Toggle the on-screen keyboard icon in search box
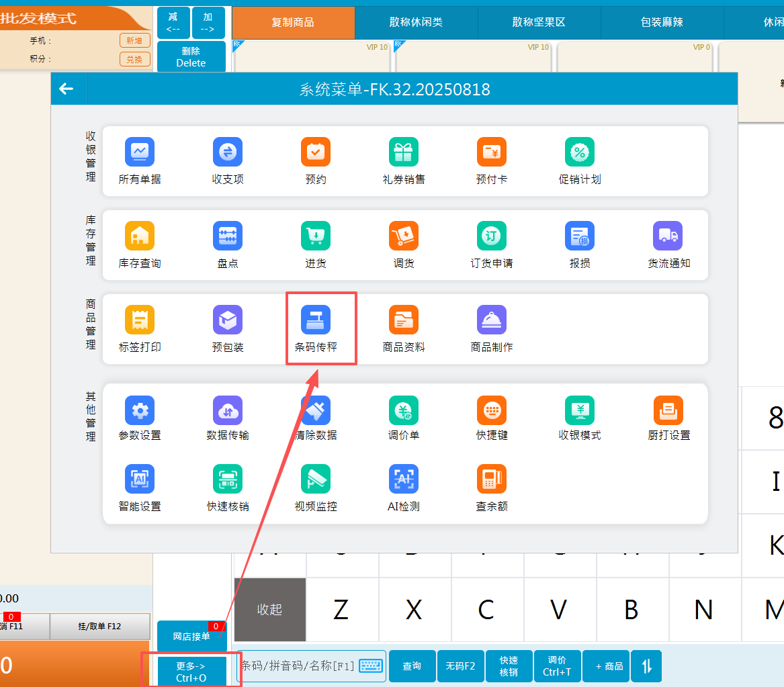784x687 pixels. click(371, 666)
